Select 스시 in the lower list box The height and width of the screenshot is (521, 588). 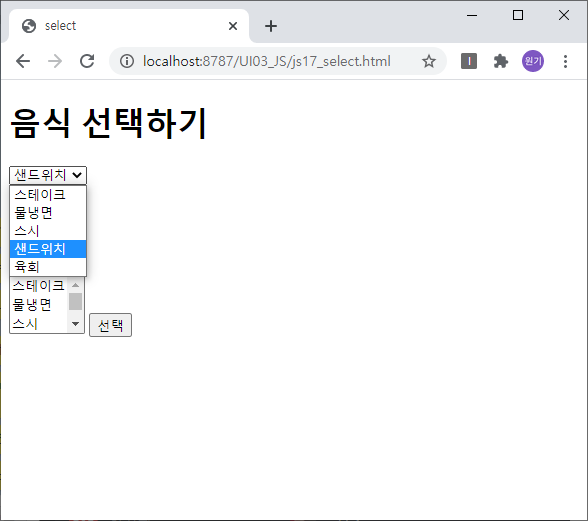39,323
